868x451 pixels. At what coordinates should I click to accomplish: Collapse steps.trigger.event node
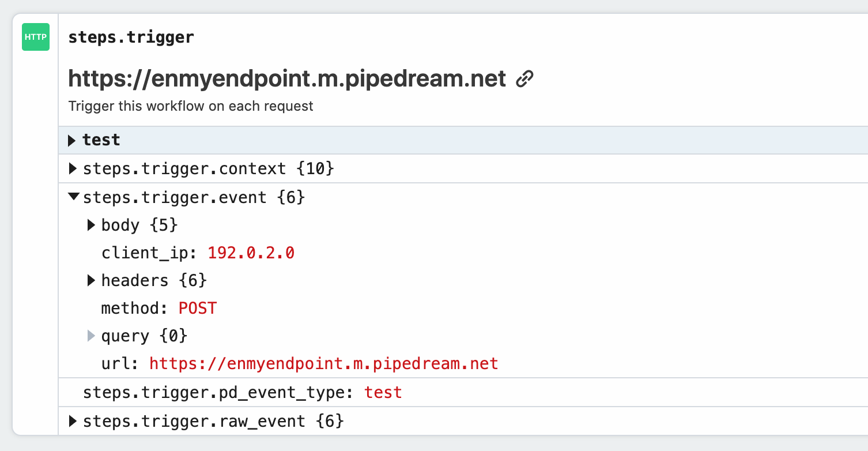coord(73,196)
